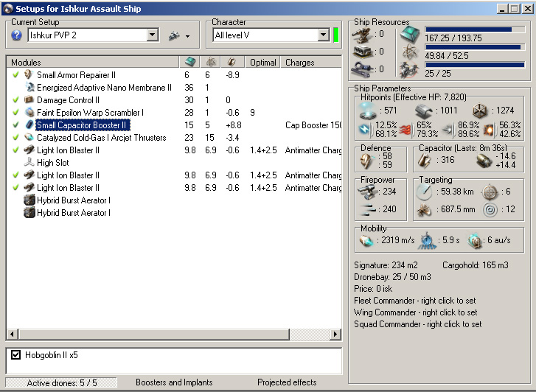Click the Small Capacitor Booster II icon

[x=29, y=125]
